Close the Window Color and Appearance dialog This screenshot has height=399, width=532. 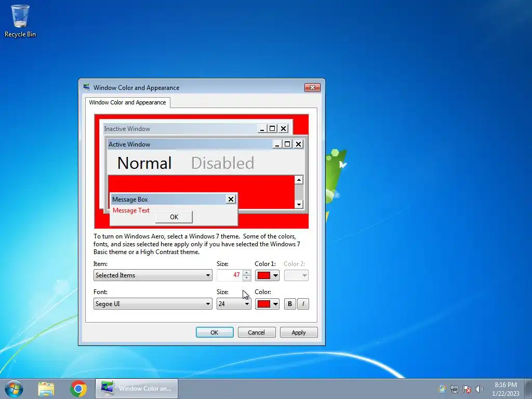coord(312,87)
